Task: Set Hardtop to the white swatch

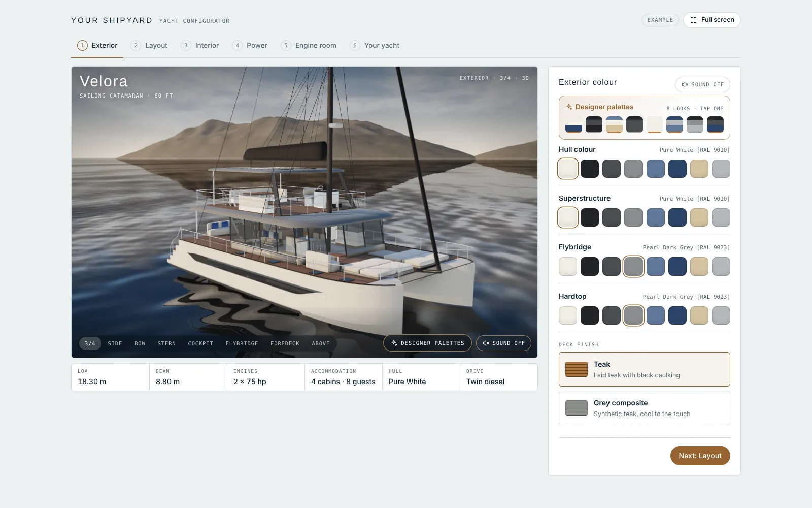Action: [568, 315]
